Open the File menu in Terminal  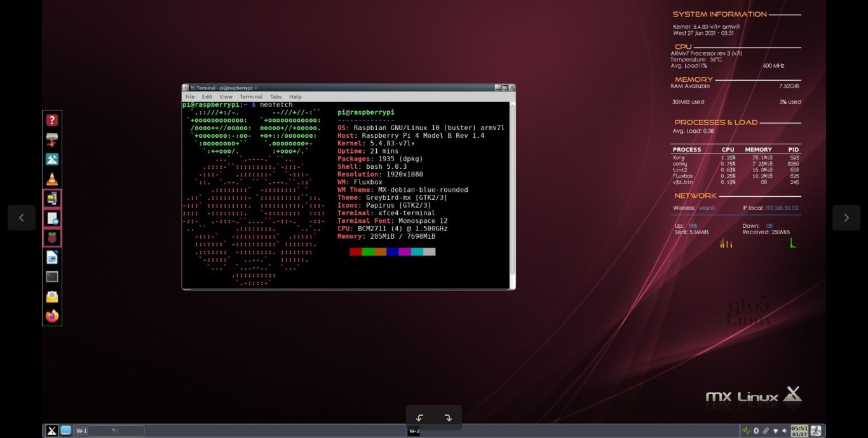pyautogui.click(x=190, y=96)
